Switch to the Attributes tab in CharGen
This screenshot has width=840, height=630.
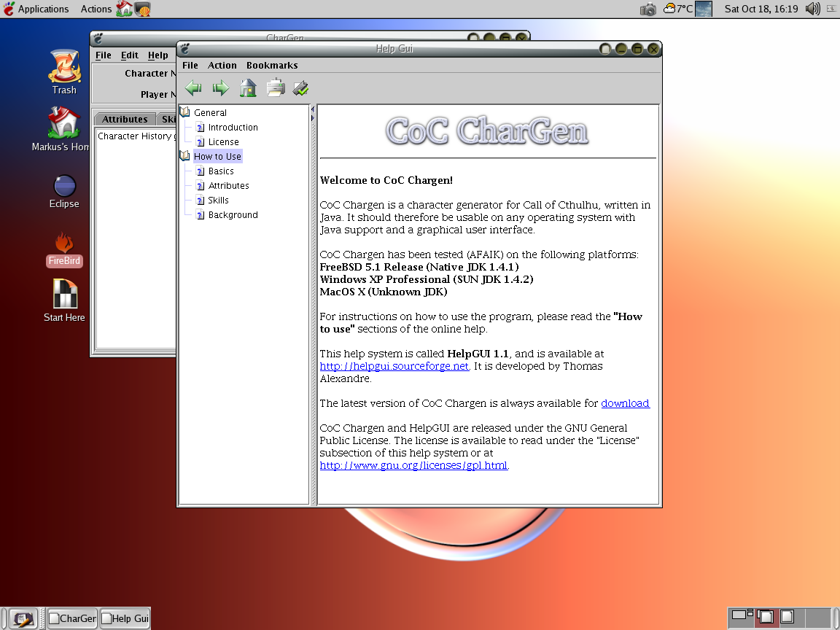pos(125,119)
